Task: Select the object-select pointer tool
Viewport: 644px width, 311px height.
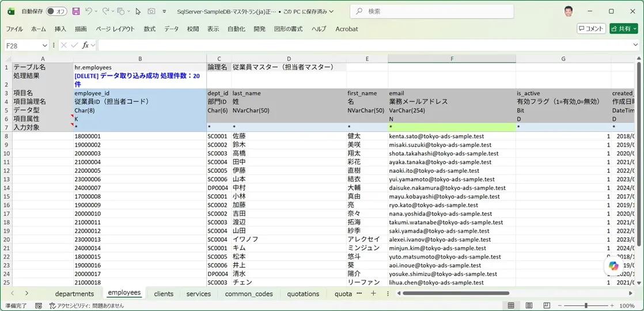Action: (138, 12)
